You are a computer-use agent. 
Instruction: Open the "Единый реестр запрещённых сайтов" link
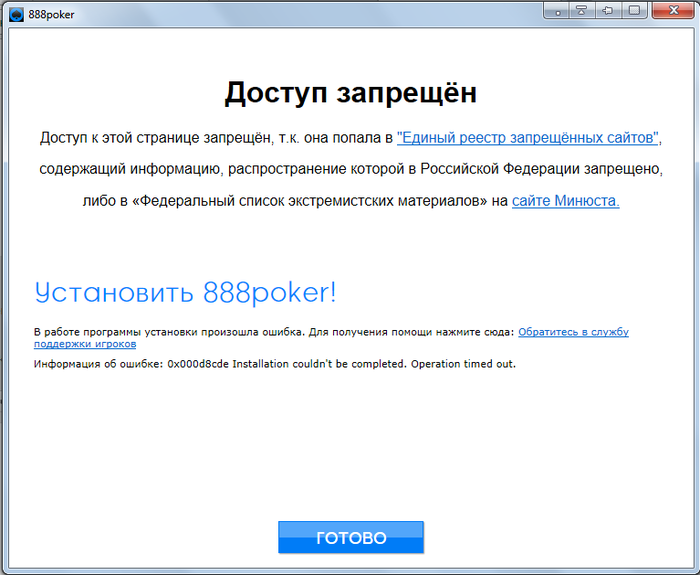[528, 138]
